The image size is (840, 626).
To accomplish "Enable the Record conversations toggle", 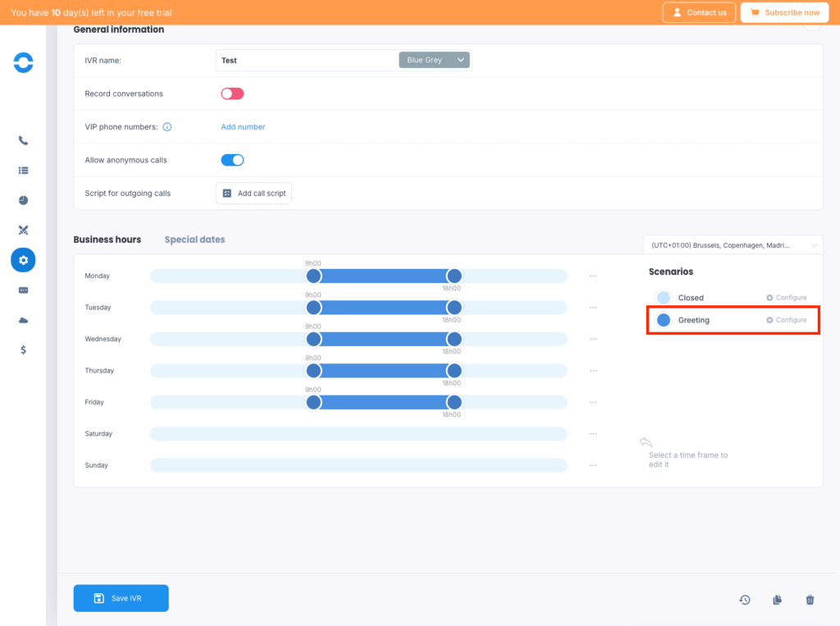I will coord(232,94).
